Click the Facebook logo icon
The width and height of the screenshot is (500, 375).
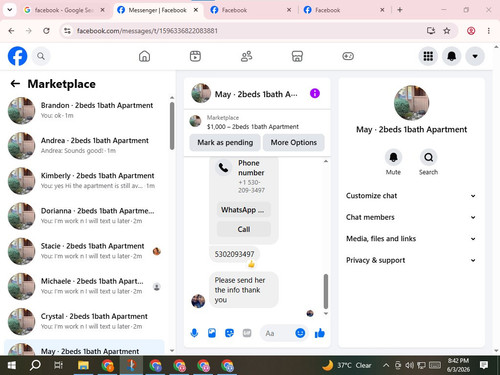(17, 56)
